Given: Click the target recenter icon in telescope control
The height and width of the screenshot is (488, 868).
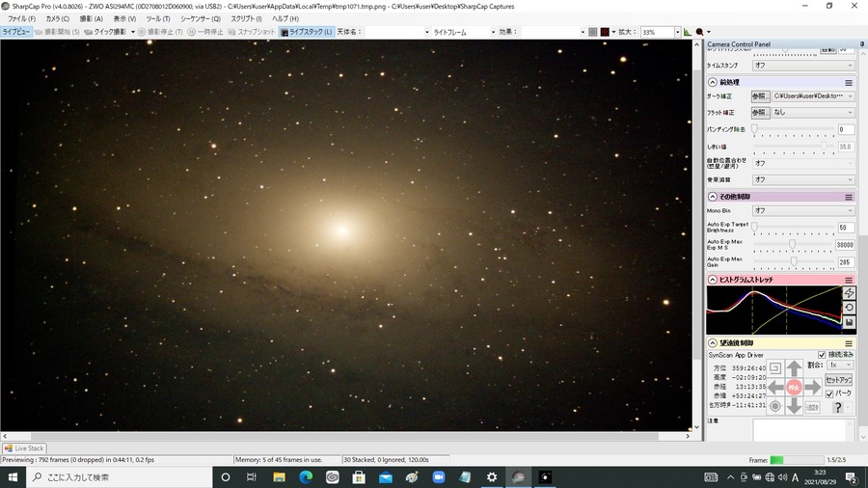Looking at the screenshot, I should click(775, 406).
